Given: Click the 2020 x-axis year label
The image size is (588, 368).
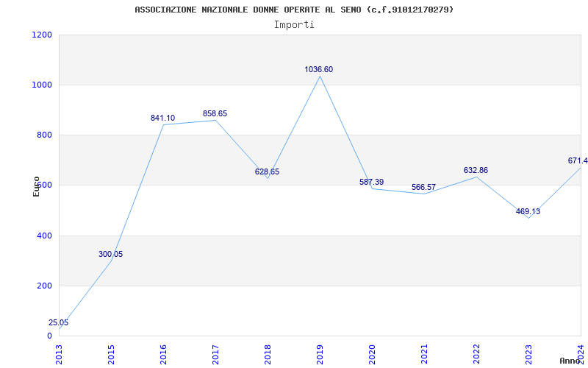Looking at the screenshot, I should coord(372,355).
